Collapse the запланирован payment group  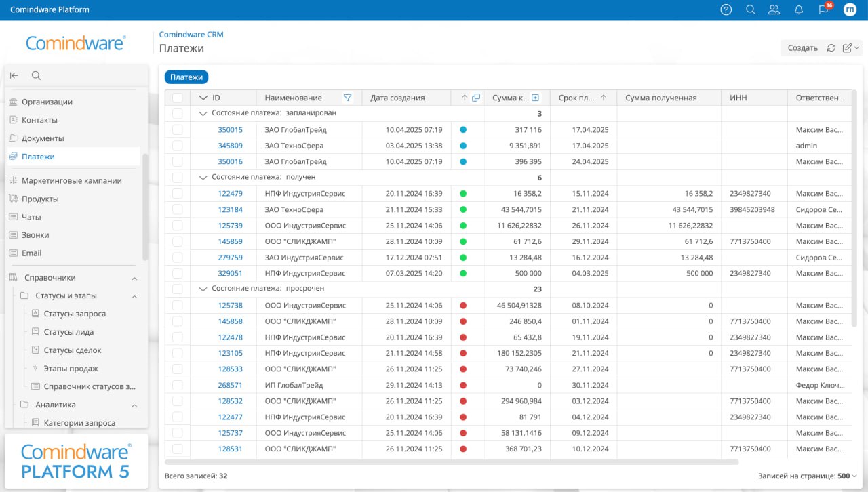(202, 114)
